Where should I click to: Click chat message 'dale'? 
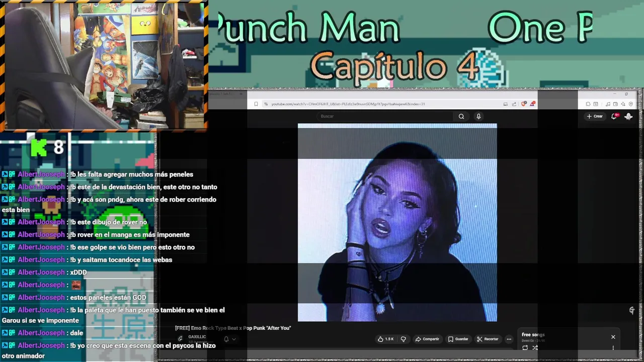(77, 333)
